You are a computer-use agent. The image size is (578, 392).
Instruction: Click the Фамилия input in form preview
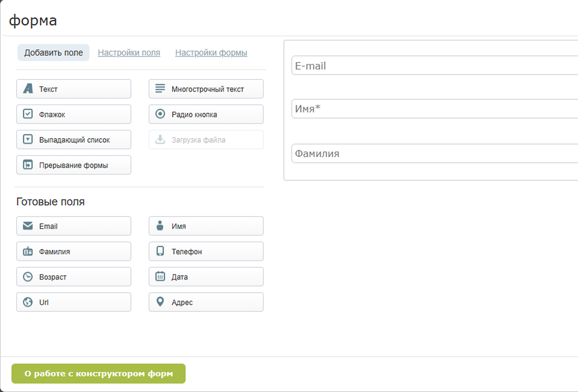pyautogui.click(x=435, y=153)
